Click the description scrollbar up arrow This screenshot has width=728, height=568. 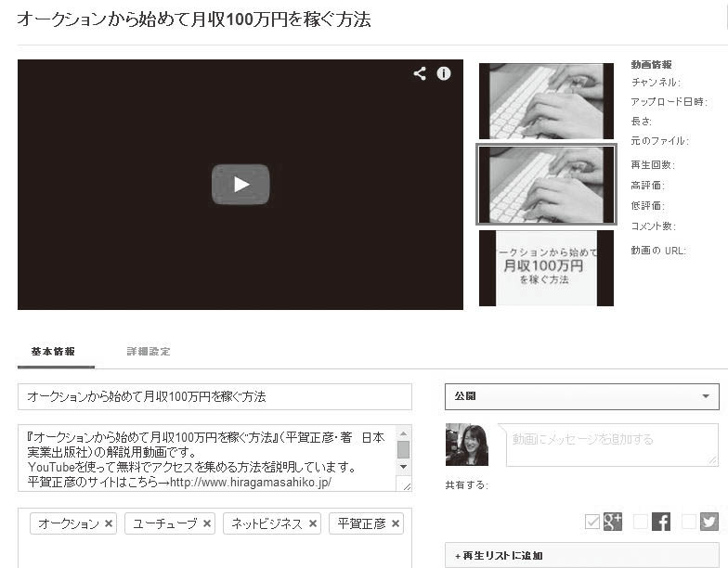coord(403,433)
